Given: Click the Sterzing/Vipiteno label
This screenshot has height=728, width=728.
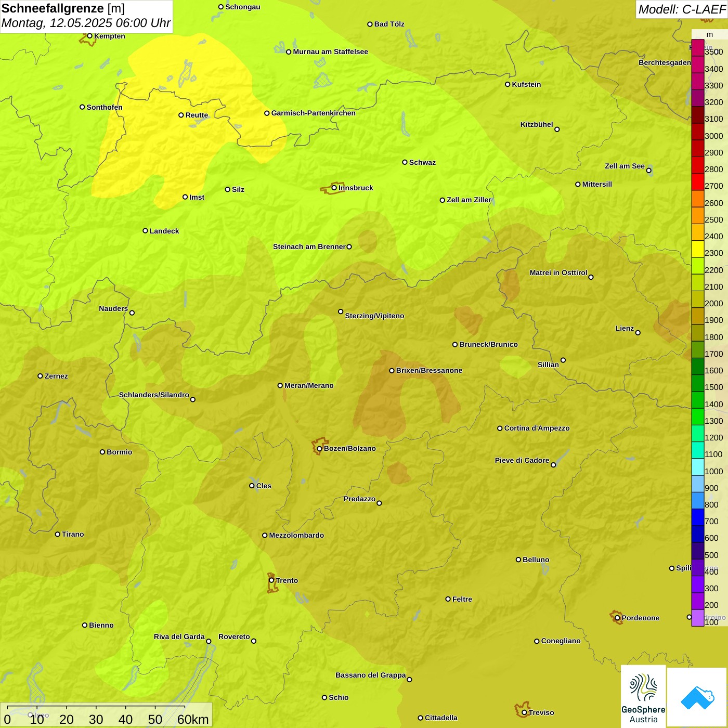Looking at the screenshot, I should pyautogui.click(x=374, y=316).
